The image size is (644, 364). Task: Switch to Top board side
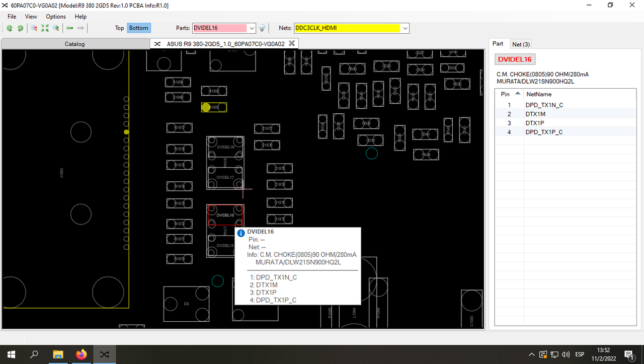(119, 28)
